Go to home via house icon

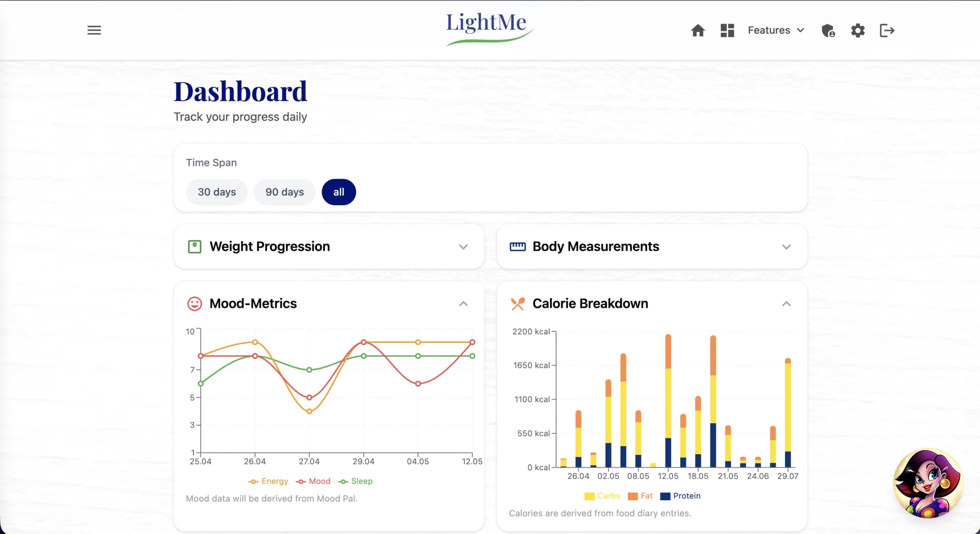(698, 31)
